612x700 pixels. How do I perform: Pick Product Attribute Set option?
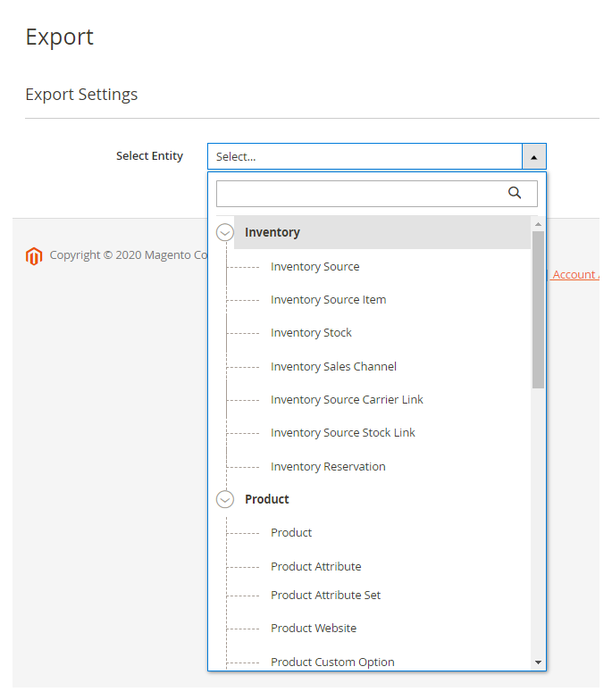coord(325,596)
